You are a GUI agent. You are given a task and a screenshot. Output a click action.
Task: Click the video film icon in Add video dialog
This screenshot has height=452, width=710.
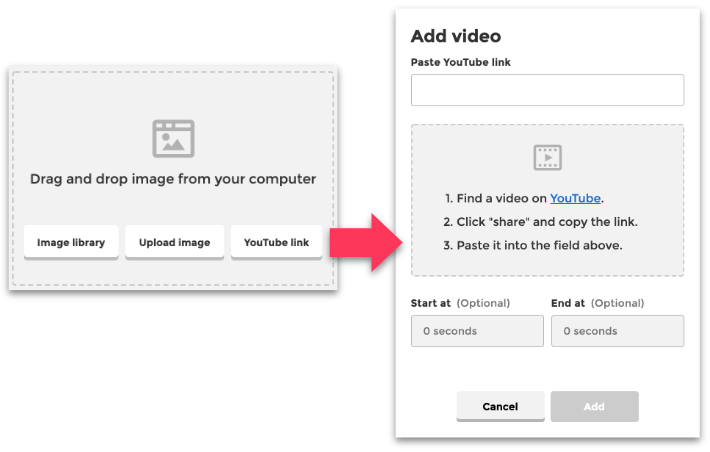click(547, 158)
